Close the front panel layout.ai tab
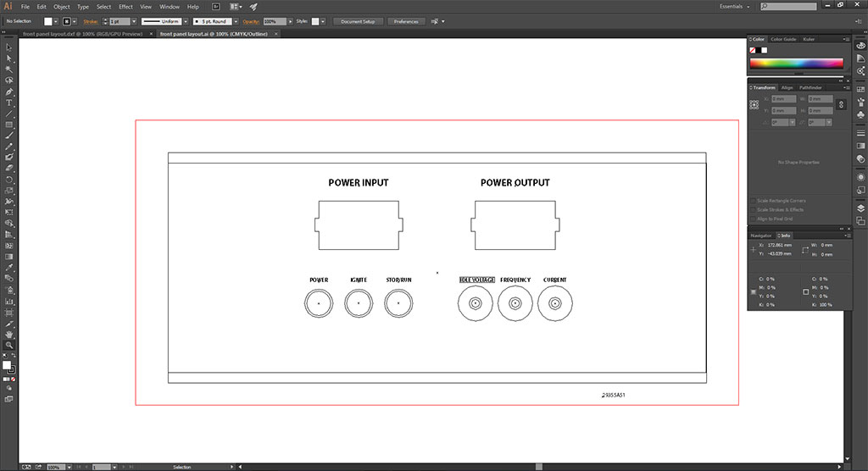Viewport: 868px width, 471px height. click(x=276, y=34)
